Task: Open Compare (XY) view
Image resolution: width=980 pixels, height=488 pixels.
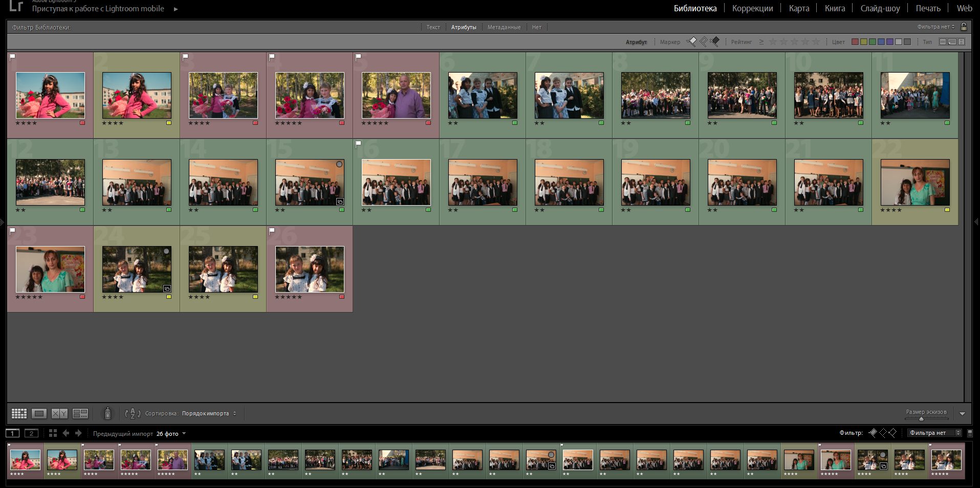Action: coord(59,413)
